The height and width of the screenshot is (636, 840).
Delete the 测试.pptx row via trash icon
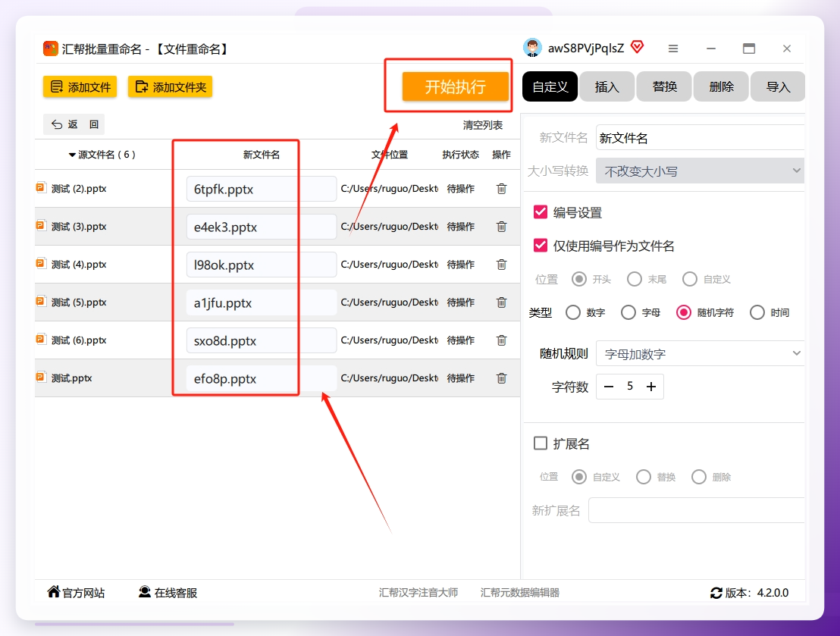click(501, 378)
